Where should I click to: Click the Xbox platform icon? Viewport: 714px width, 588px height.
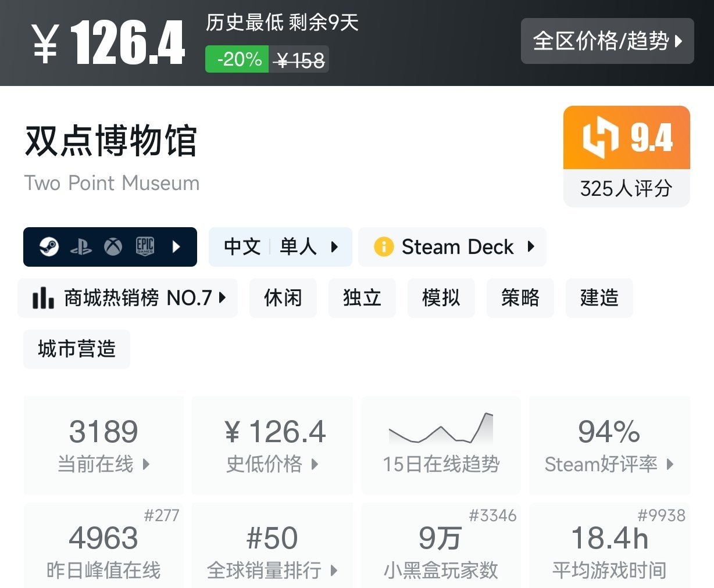click(113, 247)
